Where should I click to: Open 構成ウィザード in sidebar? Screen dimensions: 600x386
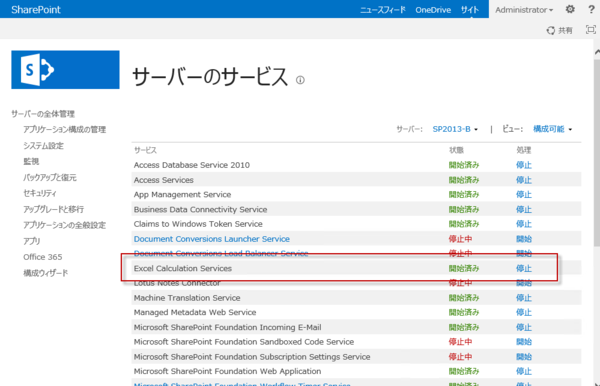coord(46,273)
